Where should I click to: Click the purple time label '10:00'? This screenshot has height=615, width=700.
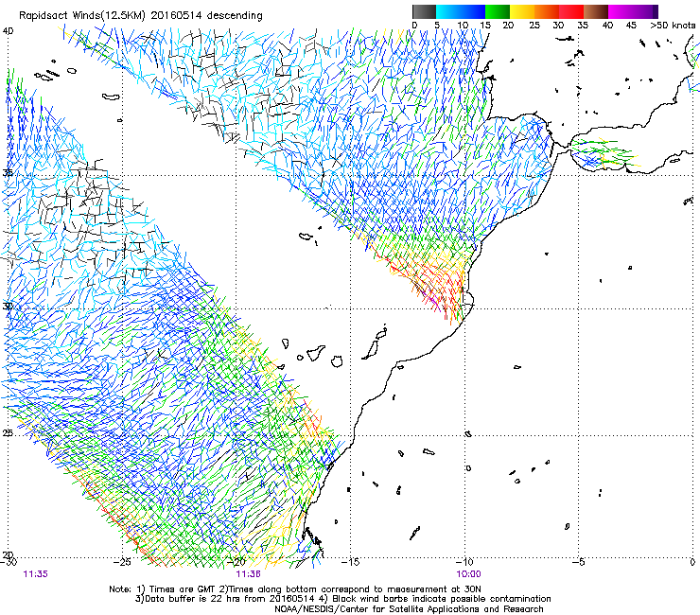pos(468,574)
